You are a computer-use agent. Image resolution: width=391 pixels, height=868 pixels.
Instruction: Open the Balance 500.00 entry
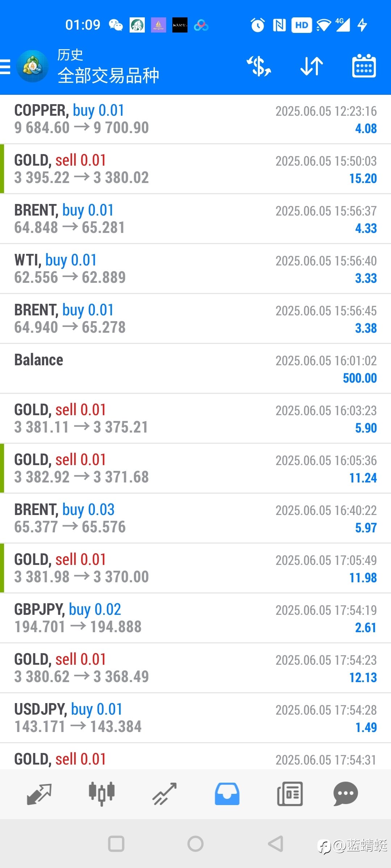point(195,369)
